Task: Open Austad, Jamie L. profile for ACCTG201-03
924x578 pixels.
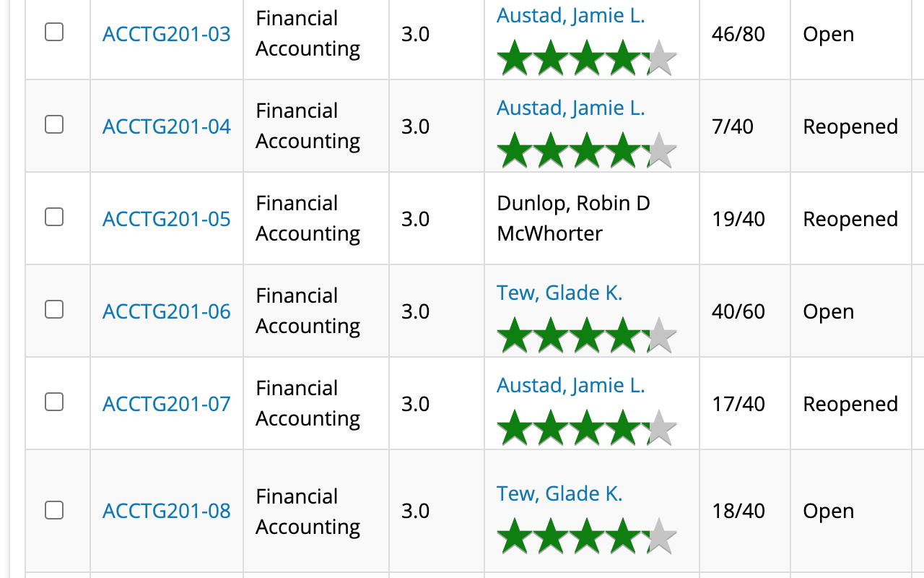Action: click(x=570, y=16)
